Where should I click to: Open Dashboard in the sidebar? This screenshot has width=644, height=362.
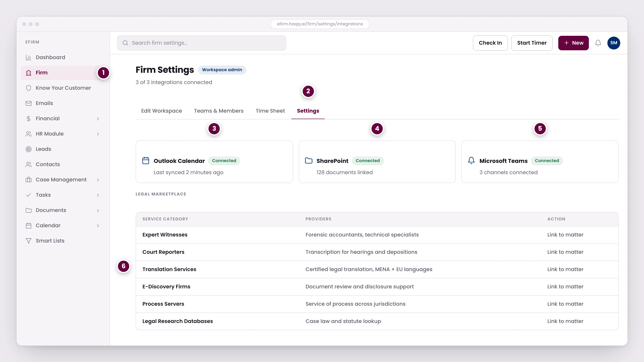point(63,58)
